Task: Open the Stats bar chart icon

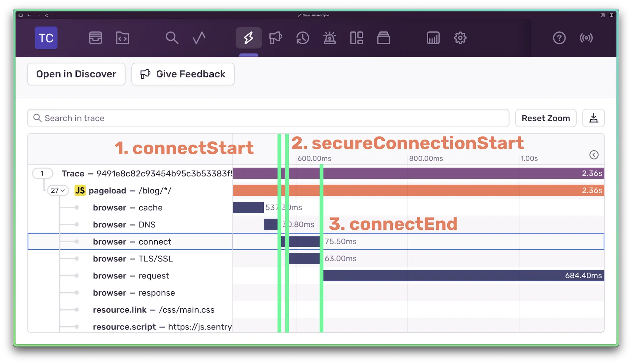Action: click(433, 38)
